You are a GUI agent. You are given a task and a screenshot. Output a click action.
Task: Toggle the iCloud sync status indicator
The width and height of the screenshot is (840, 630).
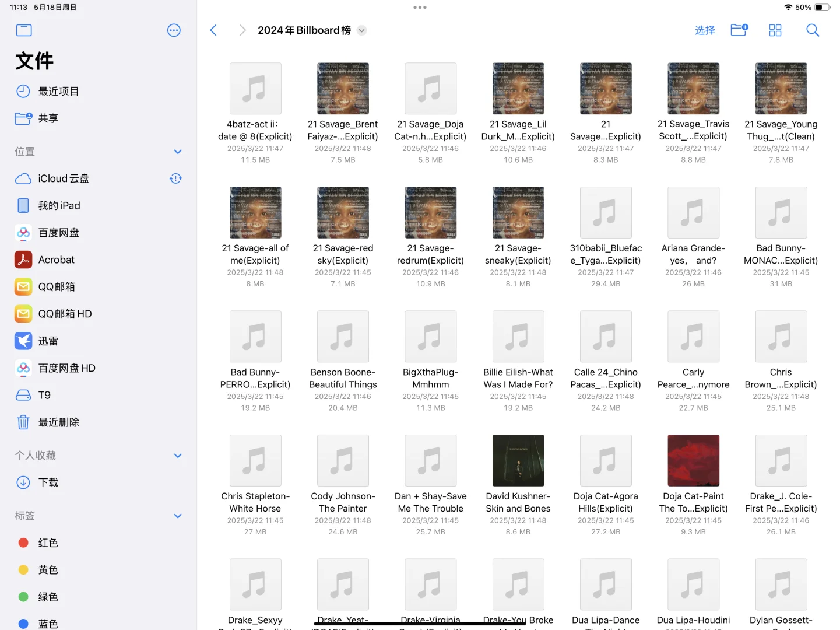coord(175,178)
